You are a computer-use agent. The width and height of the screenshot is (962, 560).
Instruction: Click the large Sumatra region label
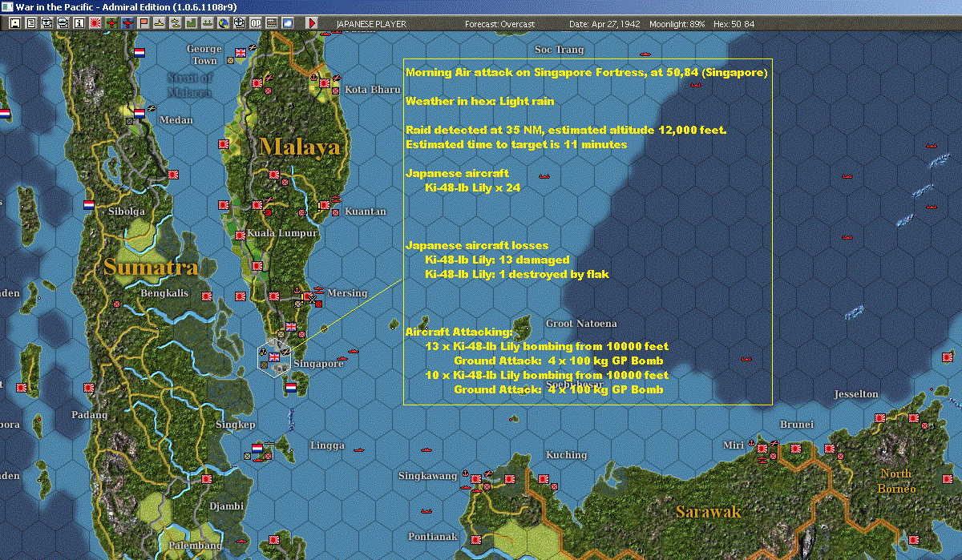(x=151, y=267)
